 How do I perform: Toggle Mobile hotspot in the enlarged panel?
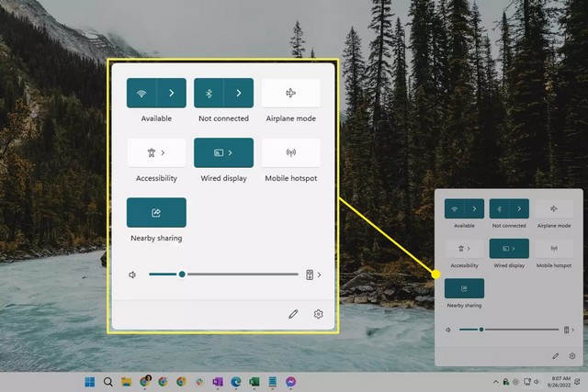pos(291,152)
